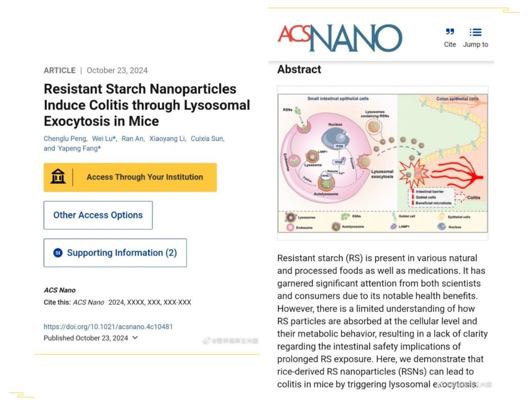Open the Jump to list icon
The height and width of the screenshot is (406, 532).
point(475,32)
